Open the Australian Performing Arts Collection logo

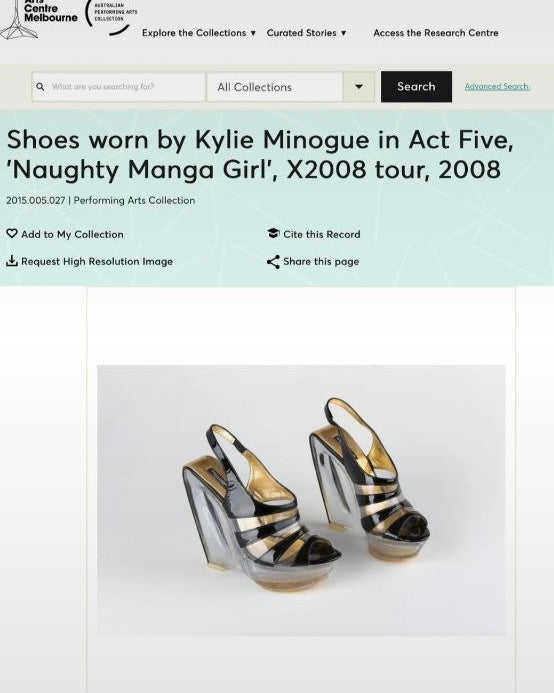(x=111, y=17)
